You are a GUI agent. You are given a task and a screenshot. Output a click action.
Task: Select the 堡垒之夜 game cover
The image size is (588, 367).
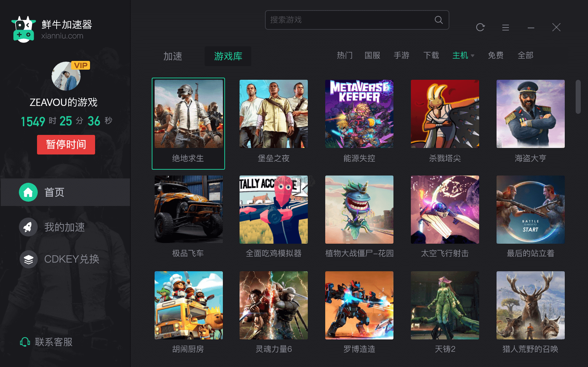tap(274, 114)
